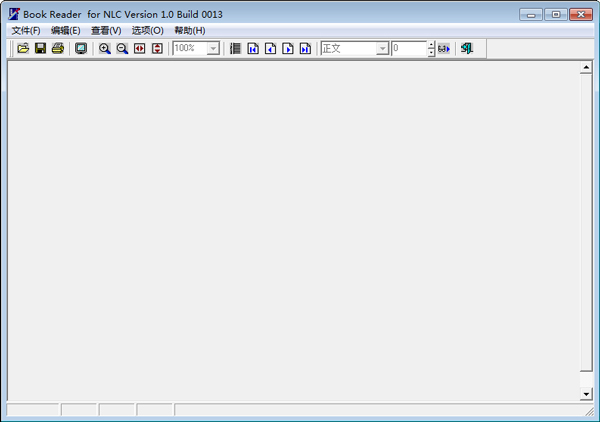The width and height of the screenshot is (600, 422).
Task: Go to last page icon
Action: (305, 48)
